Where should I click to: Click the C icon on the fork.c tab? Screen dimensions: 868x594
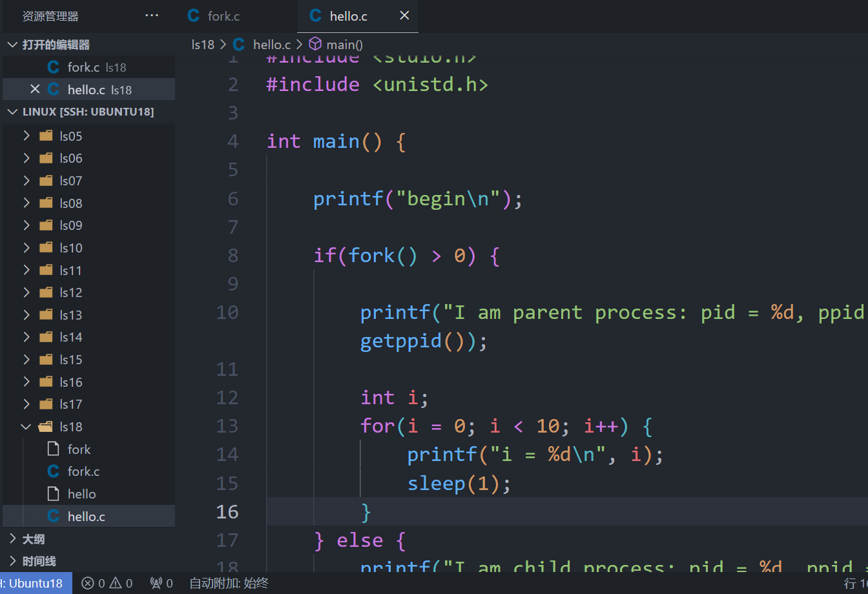pyautogui.click(x=194, y=15)
